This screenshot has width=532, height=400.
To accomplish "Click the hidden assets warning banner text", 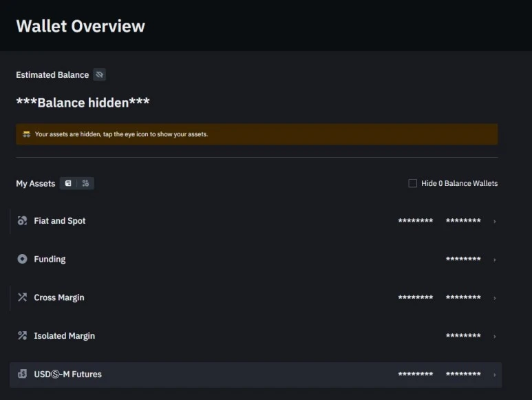I will (121, 134).
